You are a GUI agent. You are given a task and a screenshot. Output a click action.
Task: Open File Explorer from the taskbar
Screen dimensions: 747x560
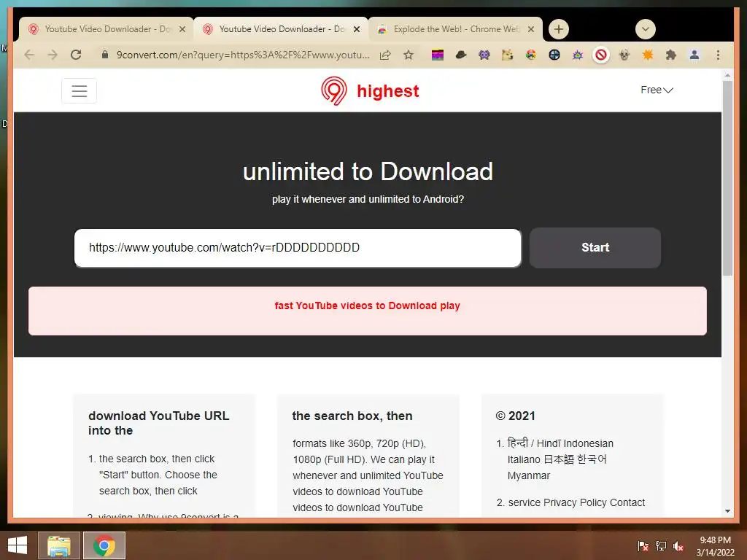[59, 545]
